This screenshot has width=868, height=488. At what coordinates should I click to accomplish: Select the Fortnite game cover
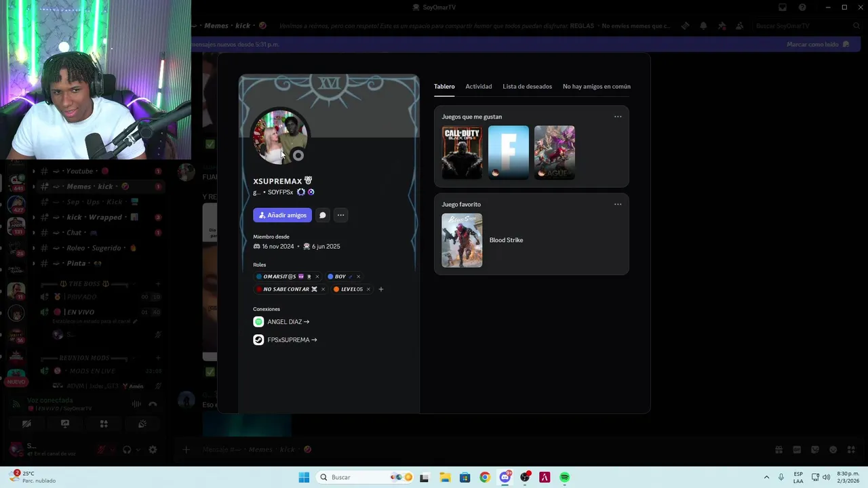point(508,152)
